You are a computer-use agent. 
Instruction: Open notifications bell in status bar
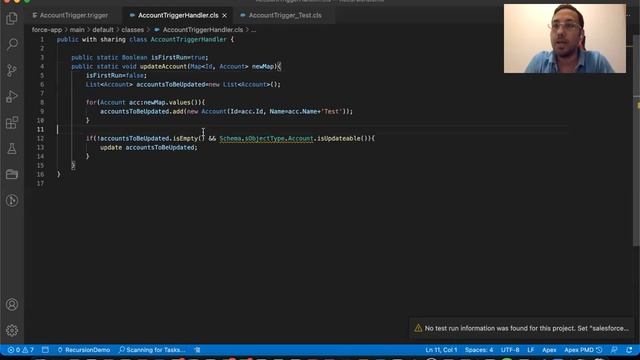[629, 350]
